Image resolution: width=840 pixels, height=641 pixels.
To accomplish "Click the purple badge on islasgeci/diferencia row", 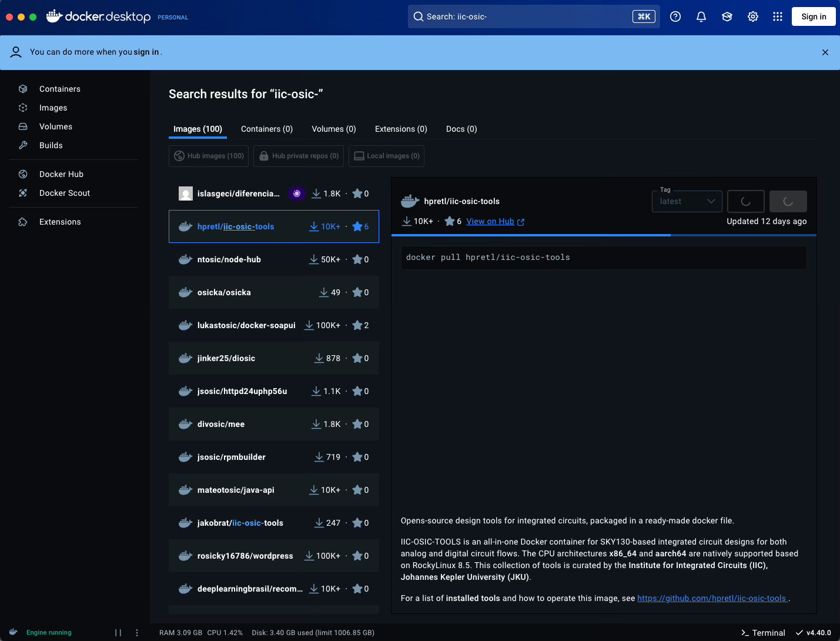I will (x=297, y=193).
